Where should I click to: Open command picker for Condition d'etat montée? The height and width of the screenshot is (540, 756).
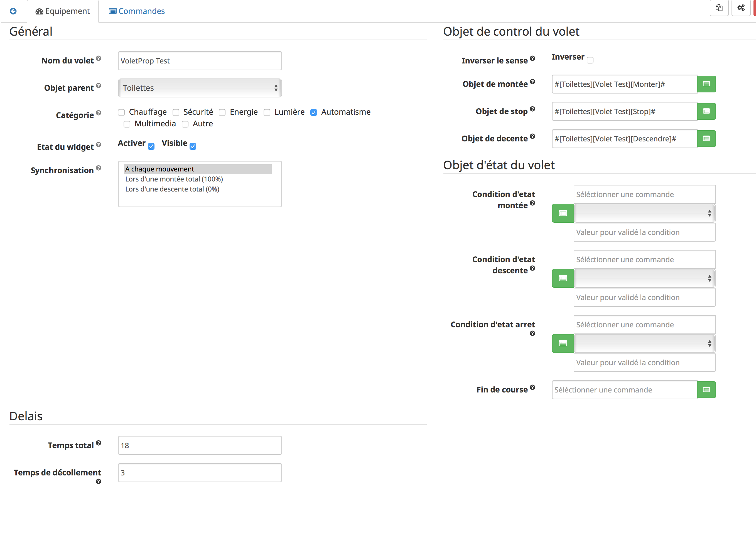click(x=563, y=213)
